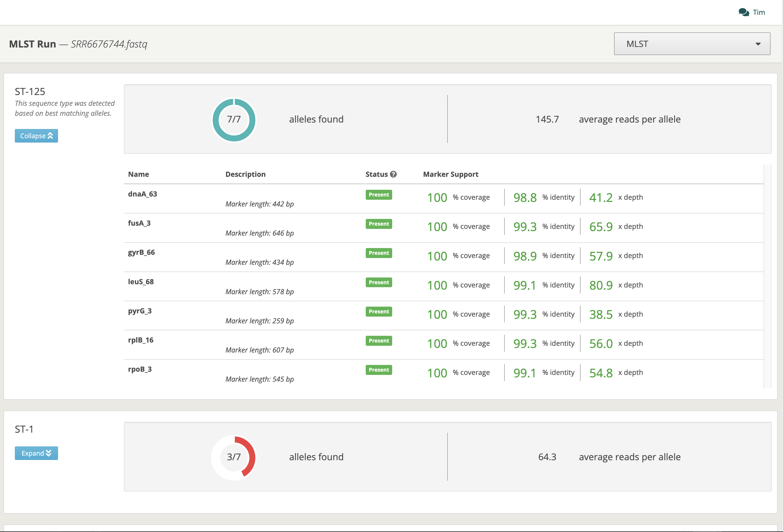Click the Status help question mark icon
Screen dimensions: 783x532
tap(393, 174)
